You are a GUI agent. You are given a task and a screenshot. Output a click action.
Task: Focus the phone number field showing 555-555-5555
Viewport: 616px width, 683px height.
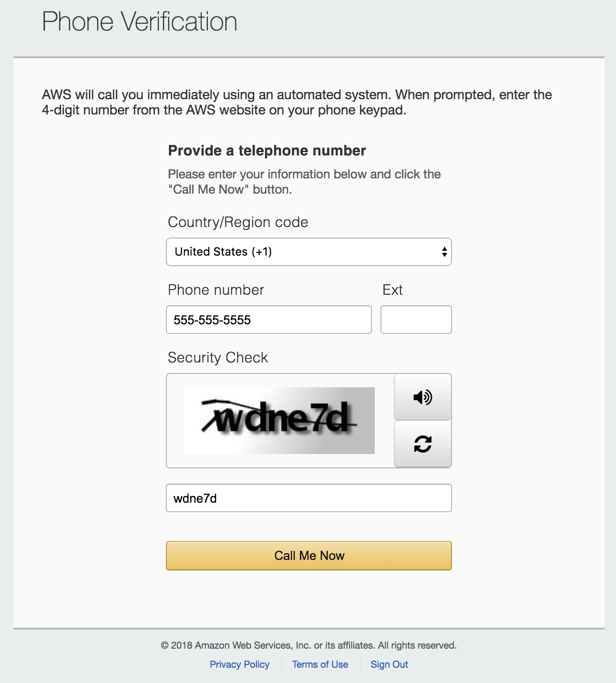269,320
